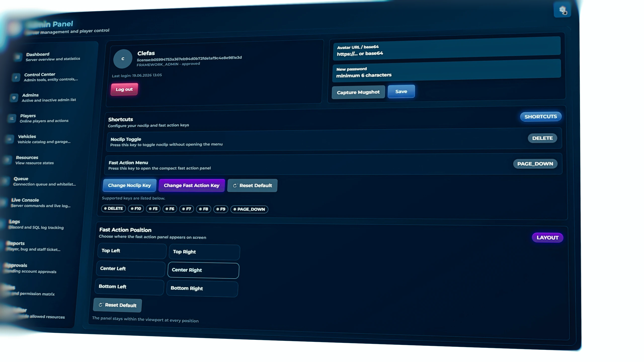Image resolution: width=644 pixels, height=362 pixels.
Task: Click the PAGE_DOWN key badge for Fast Action Menu
Action: coord(535,164)
